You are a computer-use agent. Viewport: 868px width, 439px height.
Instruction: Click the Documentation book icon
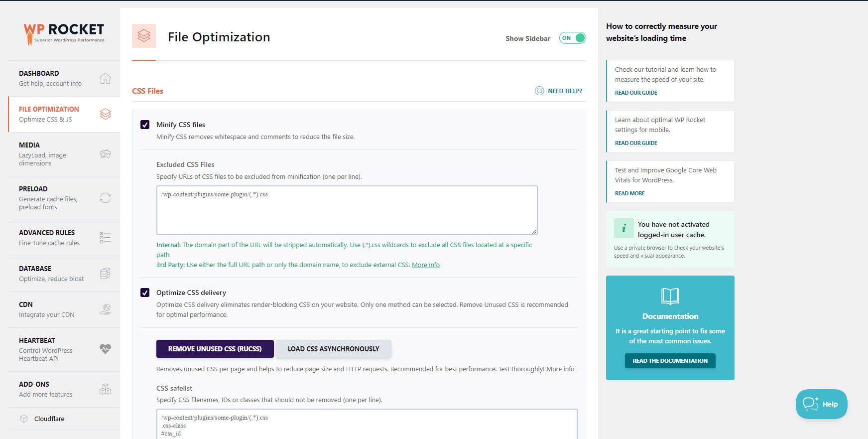click(670, 296)
